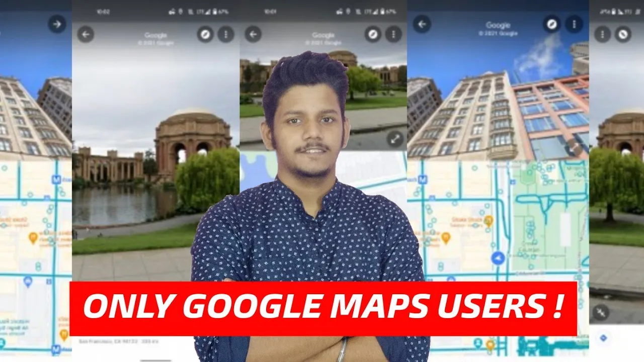The width and height of the screenshot is (644, 362).
Task: Open the three-dot menu in the screenshot behind the man's head
Action: tap(393, 34)
